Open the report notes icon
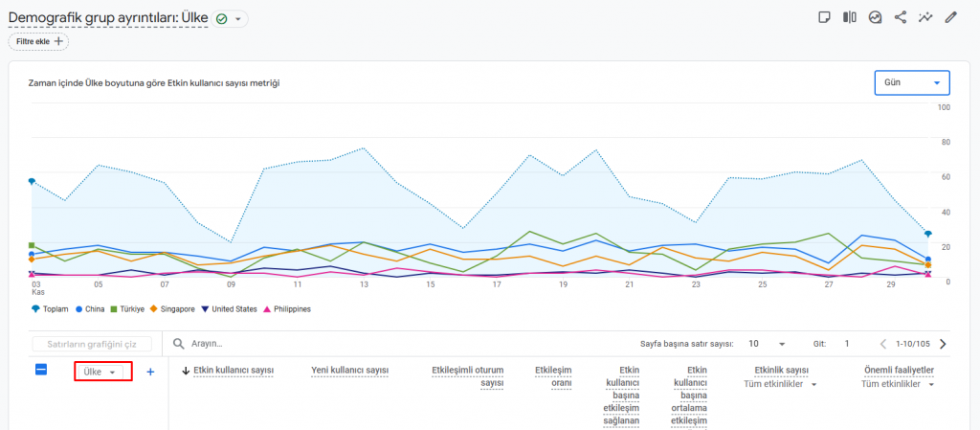Image resolution: width=980 pixels, height=430 pixels. point(824,17)
